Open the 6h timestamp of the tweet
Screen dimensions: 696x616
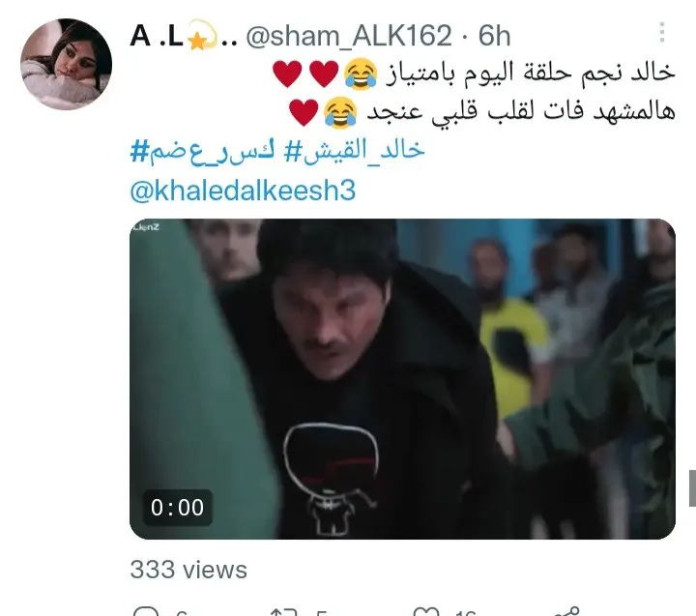click(x=494, y=36)
